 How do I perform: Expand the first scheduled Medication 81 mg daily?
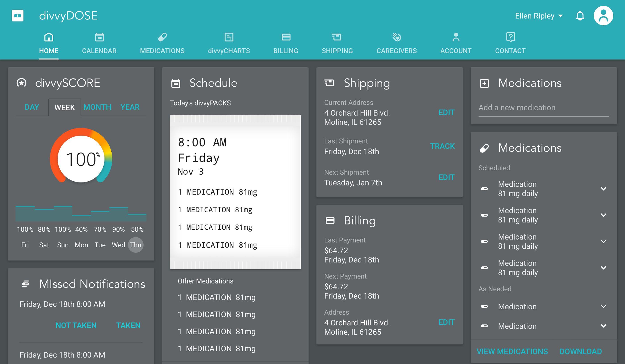pyautogui.click(x=603, y=188)
